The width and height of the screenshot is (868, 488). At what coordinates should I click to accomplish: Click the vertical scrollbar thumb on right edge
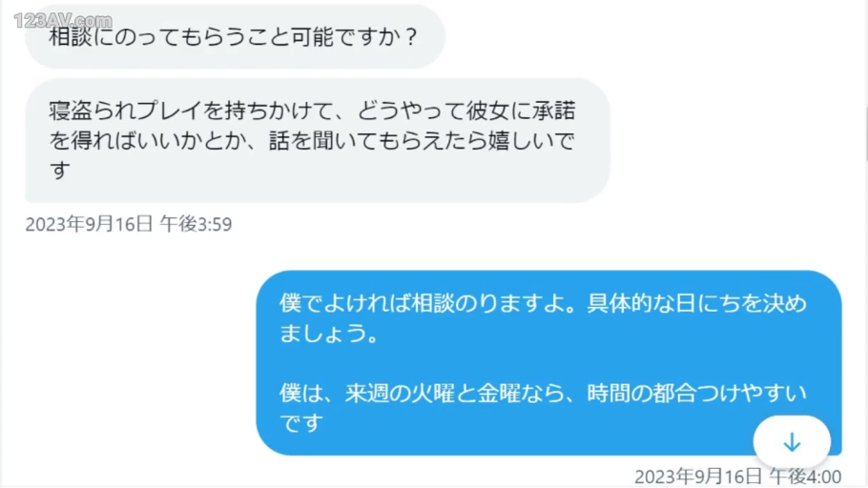865,135
